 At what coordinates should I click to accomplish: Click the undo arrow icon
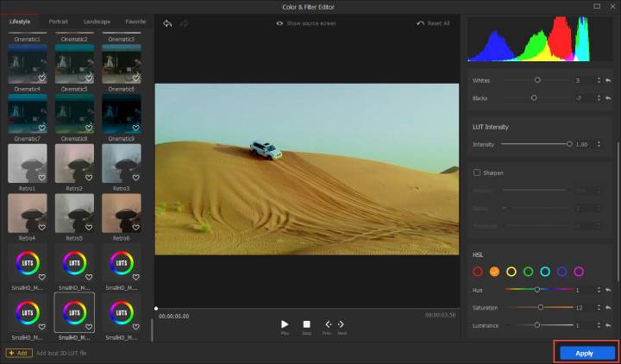167,23
